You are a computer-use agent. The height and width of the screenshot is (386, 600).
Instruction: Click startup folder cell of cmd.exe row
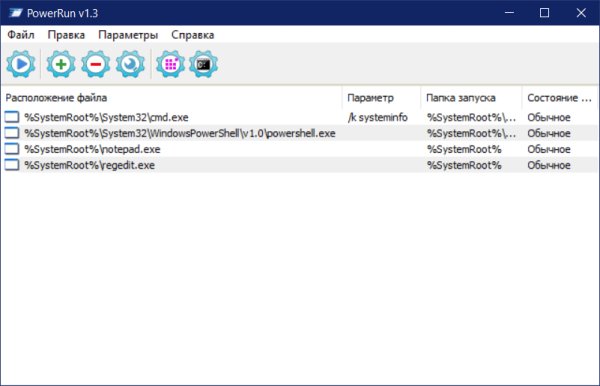(471, 117)
